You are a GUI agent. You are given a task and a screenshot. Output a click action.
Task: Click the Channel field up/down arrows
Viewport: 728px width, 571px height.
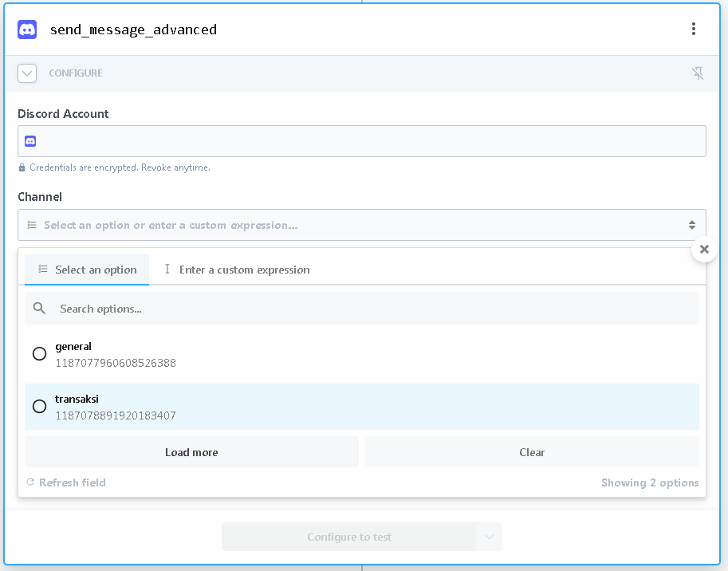(692, 225)
